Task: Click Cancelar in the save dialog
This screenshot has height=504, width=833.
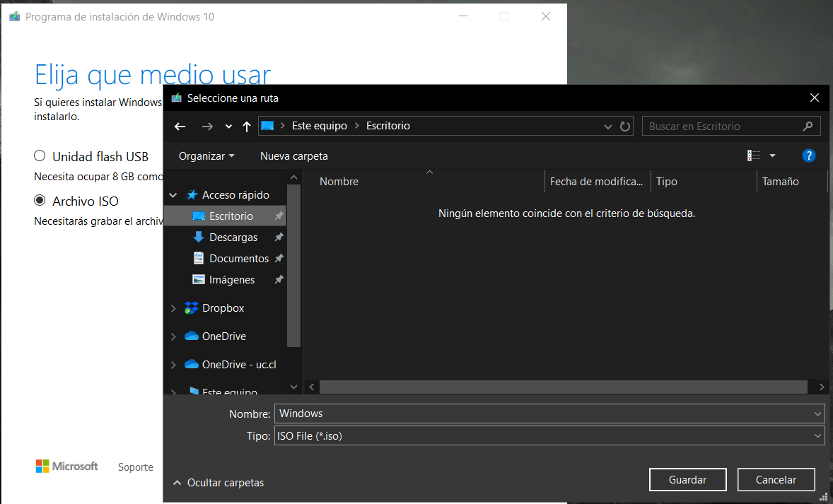Action: click(x=776, y=480)
